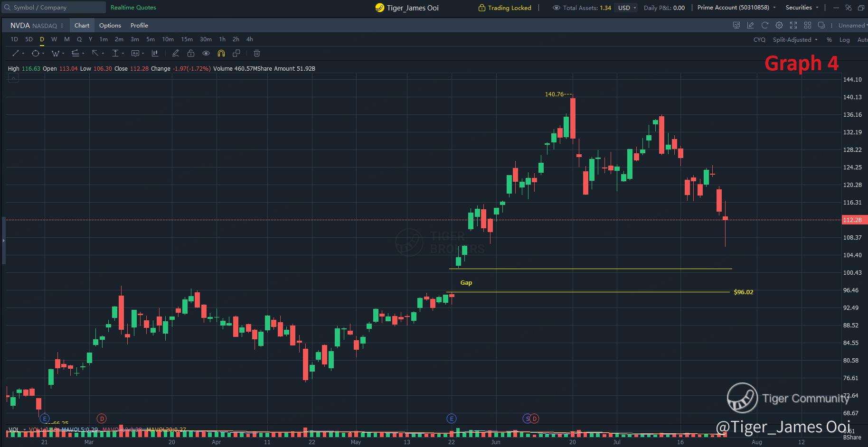
Task: Copy drawings using overlapping squares icon
Action: click(236, 53)
